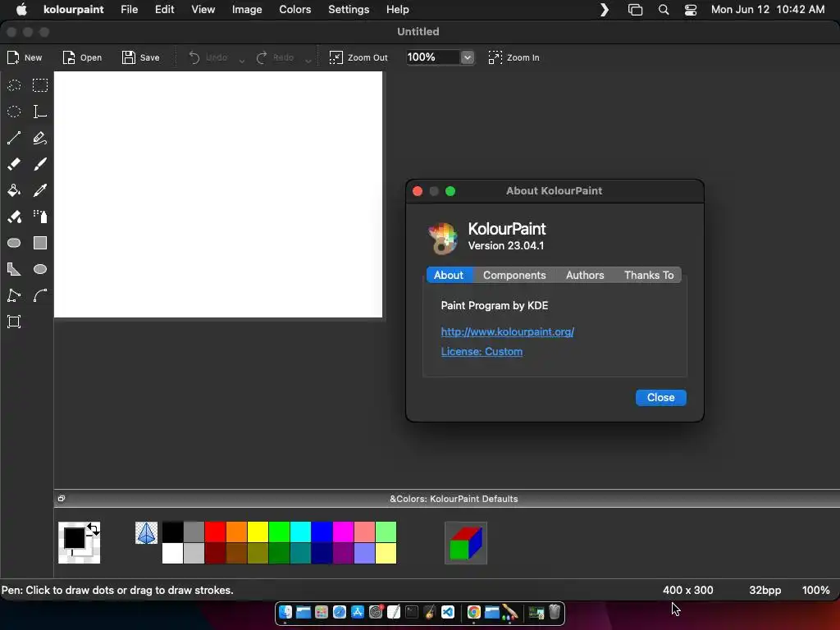Image resolution: width=840 pixels, height=630 pixels.
Task: Open Spotlight search in menu bar
Action: click(x=663, y=10)
